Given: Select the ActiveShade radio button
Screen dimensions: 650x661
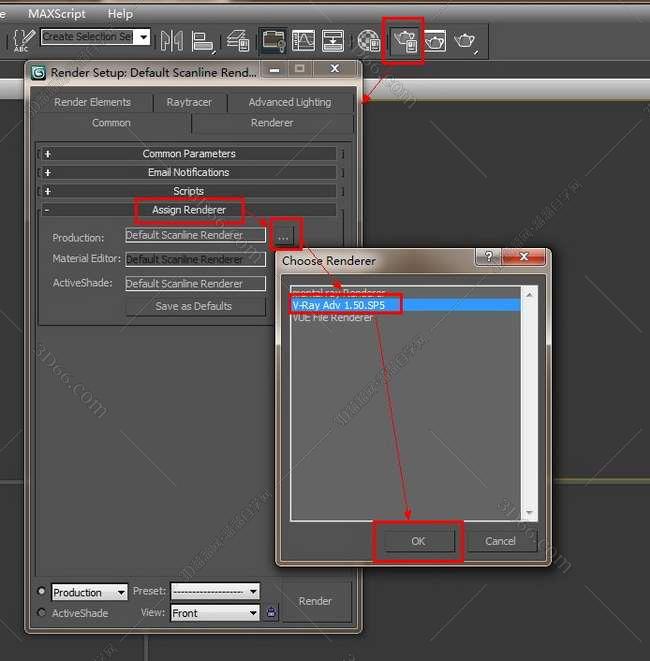Looking at the screenshot, I should point(41,612).
